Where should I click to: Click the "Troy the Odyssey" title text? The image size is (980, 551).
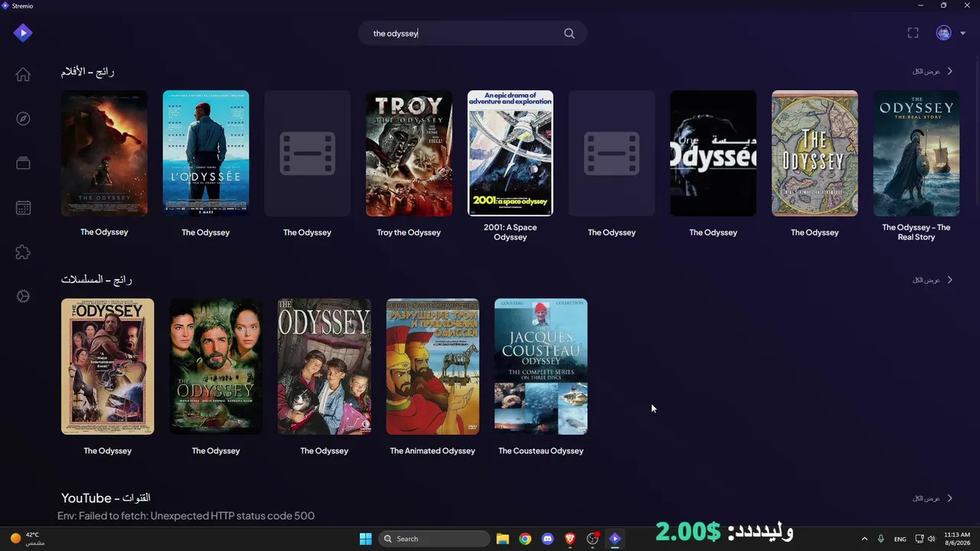409,233
